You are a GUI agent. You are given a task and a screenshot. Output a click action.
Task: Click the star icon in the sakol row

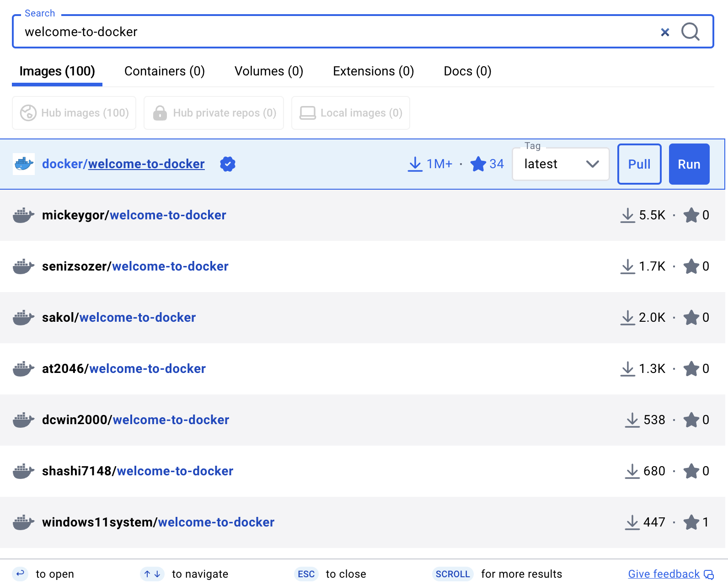(x=691, y=318)
